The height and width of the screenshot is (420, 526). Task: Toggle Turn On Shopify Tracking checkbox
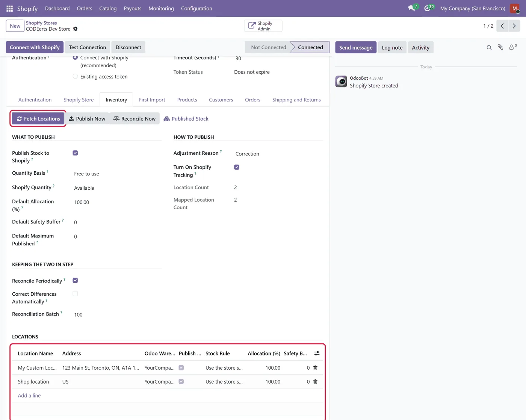pos(237,167)
